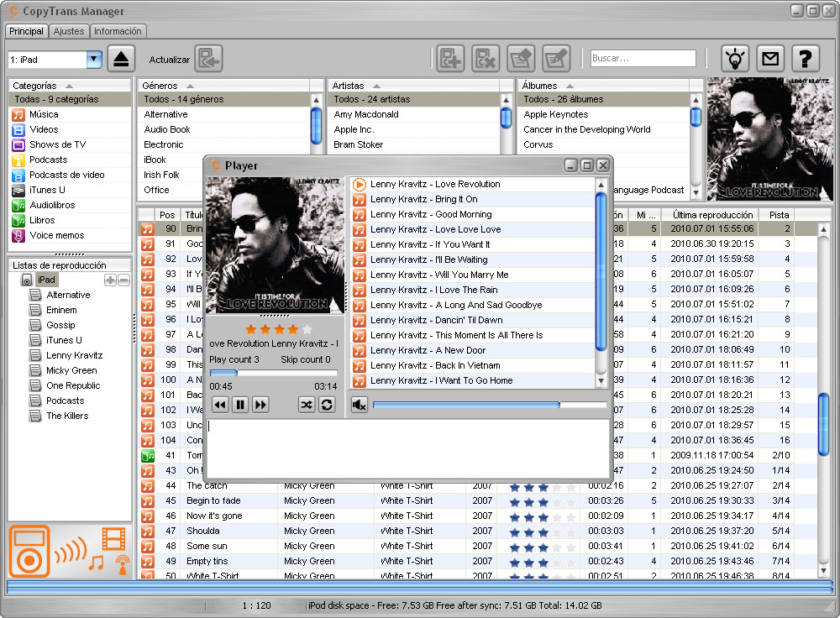Seek in the Player progress bar
The image size is (840, 618).
point(273,373)
